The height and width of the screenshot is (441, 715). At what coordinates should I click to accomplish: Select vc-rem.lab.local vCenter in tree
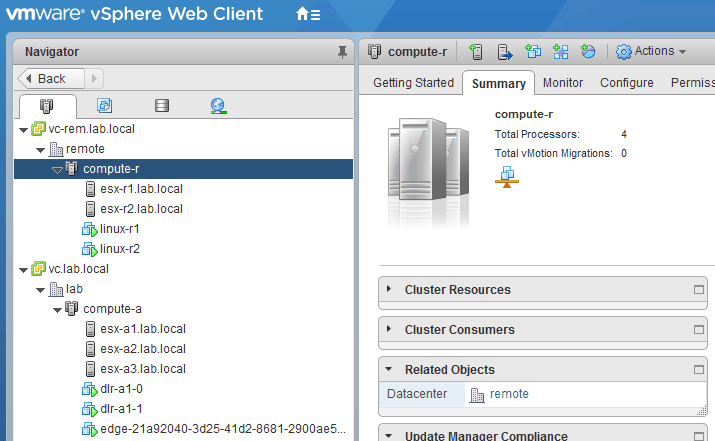[92, 129]
